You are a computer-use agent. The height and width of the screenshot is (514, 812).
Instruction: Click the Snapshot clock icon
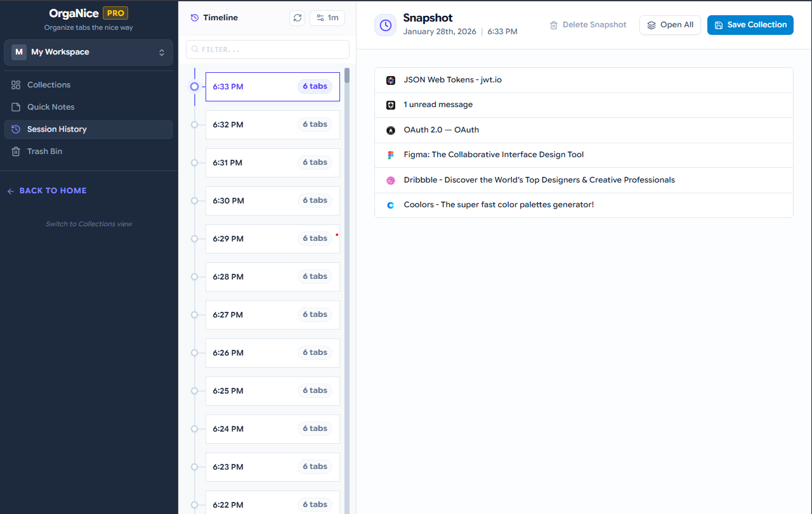click(385, 25)
